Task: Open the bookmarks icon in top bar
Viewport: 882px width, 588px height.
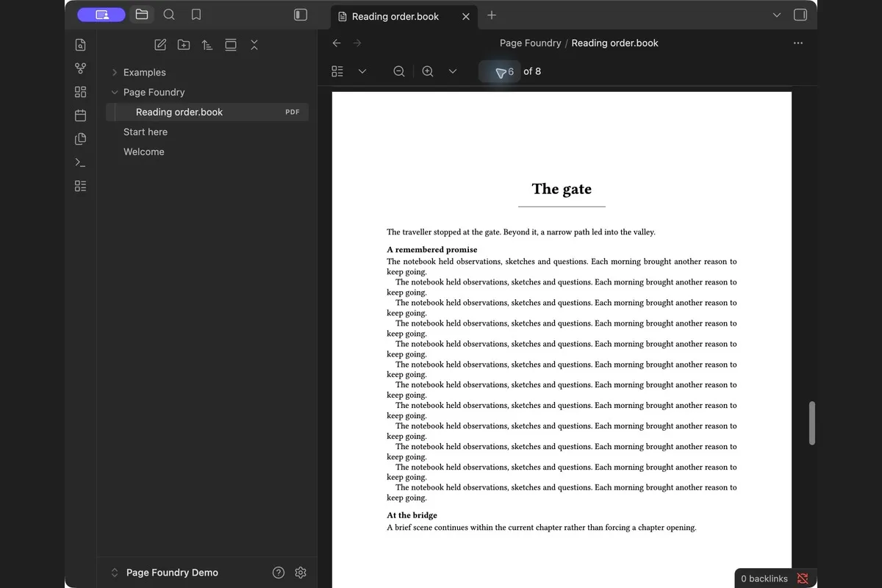Action: click(196, 15)
